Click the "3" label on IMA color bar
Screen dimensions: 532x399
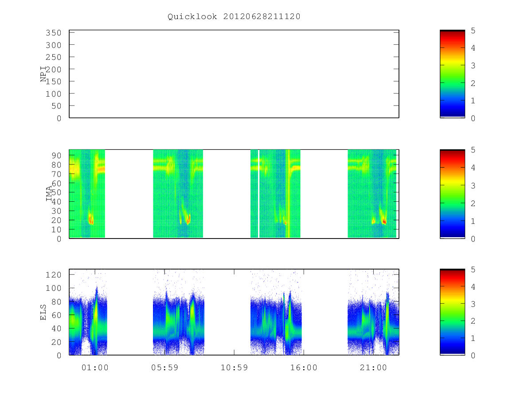(x=472, y=185)
